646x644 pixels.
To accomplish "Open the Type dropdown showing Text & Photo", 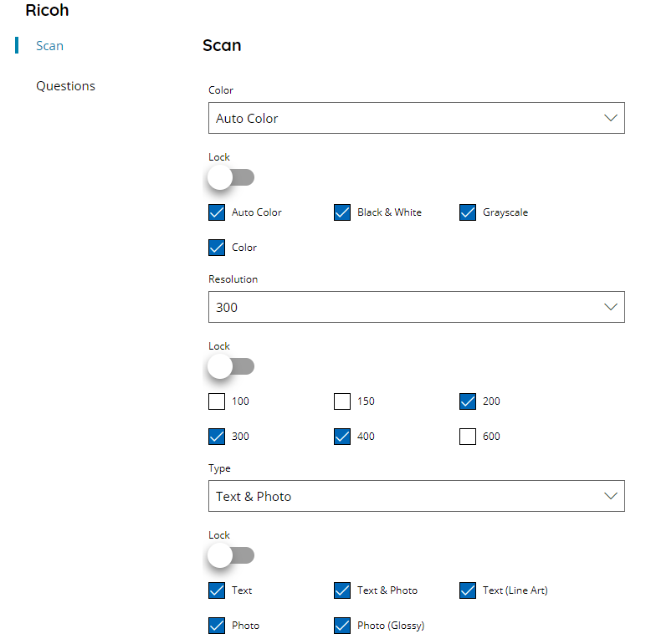I will [x=416, y=496].
